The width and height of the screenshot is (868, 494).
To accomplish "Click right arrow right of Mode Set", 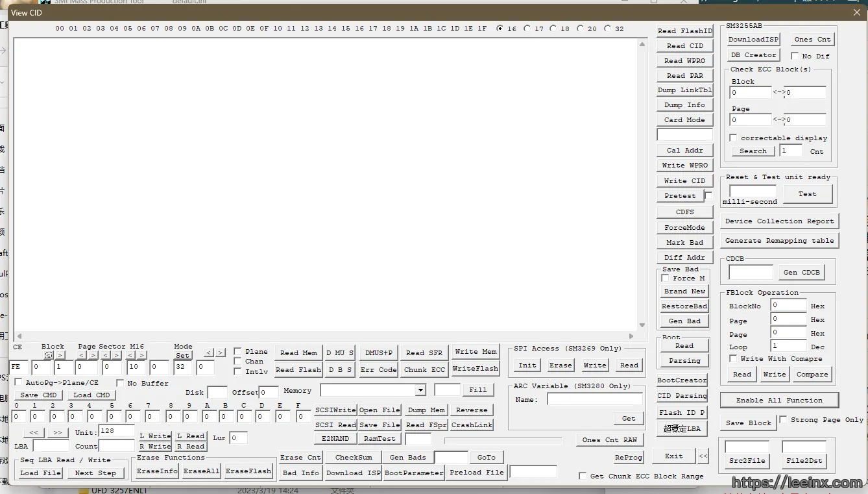I will click(x=221, y=352).
